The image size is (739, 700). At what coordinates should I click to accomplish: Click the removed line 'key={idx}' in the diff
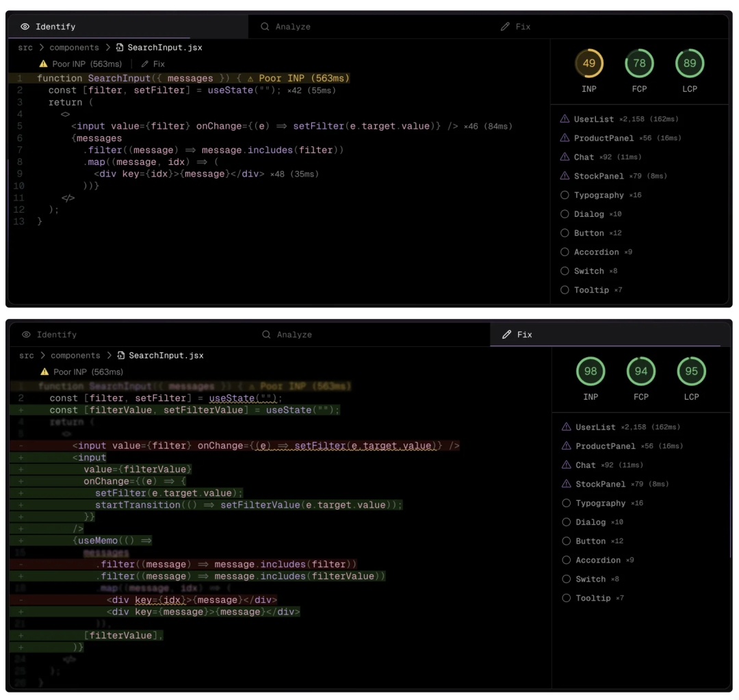(x=192, y=599)
